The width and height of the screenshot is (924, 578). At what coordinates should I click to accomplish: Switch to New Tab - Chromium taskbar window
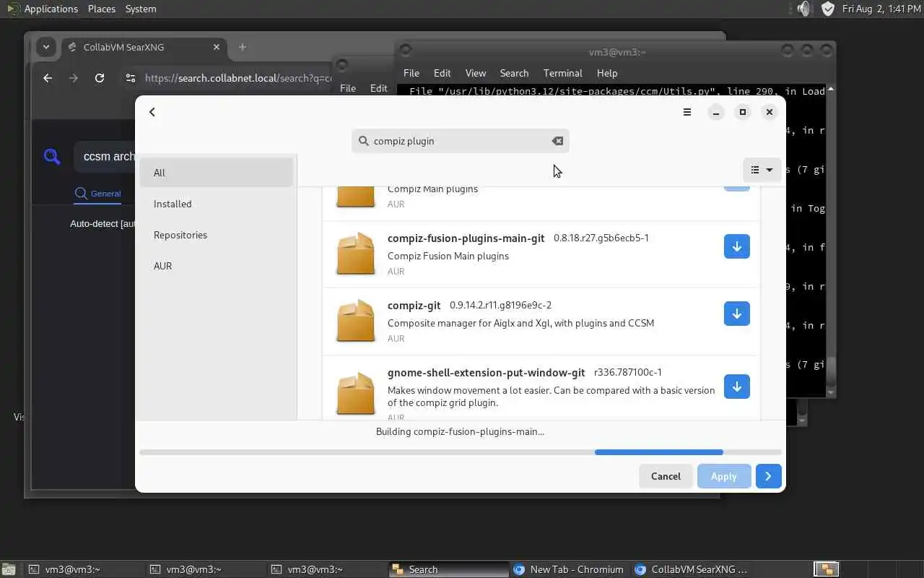point(570,569)
